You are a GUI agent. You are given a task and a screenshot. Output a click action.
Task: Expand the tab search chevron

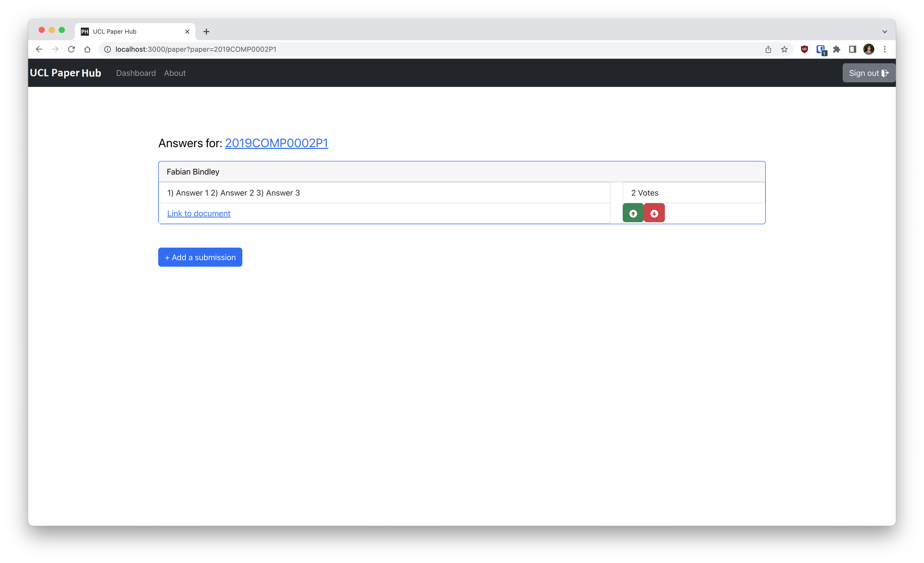(885, 31)
